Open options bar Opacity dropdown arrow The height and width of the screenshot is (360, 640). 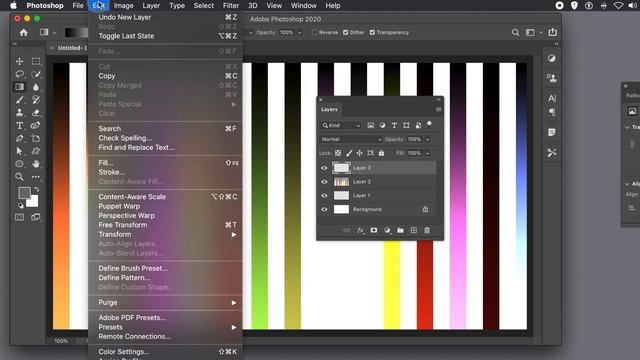(x=299, y=32)
